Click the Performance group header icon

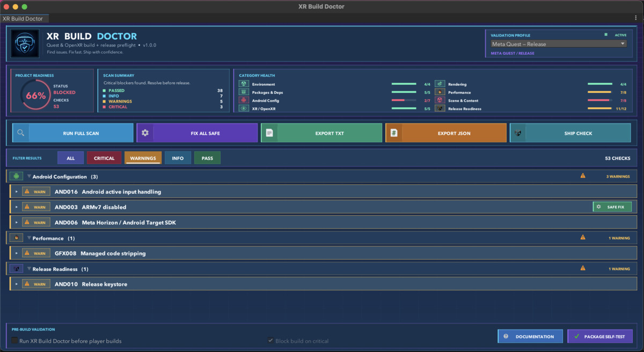[x=16, y=238]
